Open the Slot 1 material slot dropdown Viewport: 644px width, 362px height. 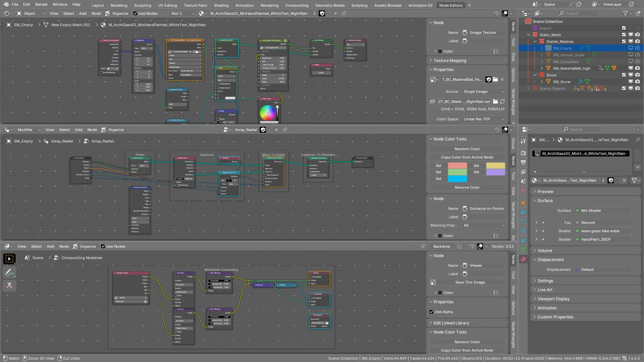182,13
